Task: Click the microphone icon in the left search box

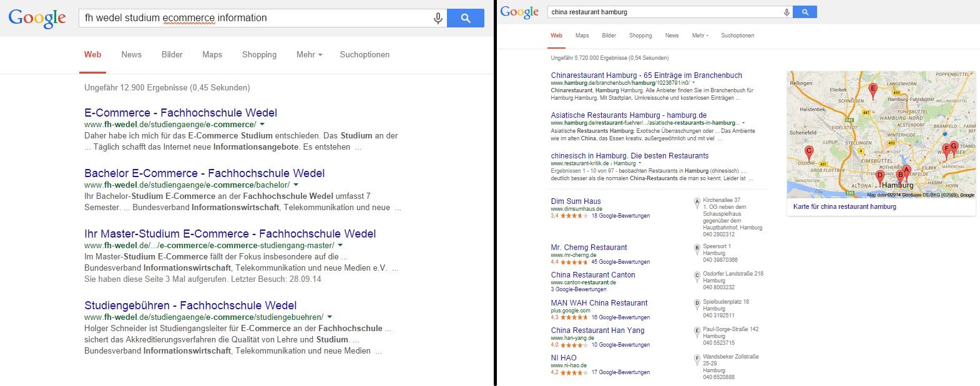Action: click(x=438, y=18)
